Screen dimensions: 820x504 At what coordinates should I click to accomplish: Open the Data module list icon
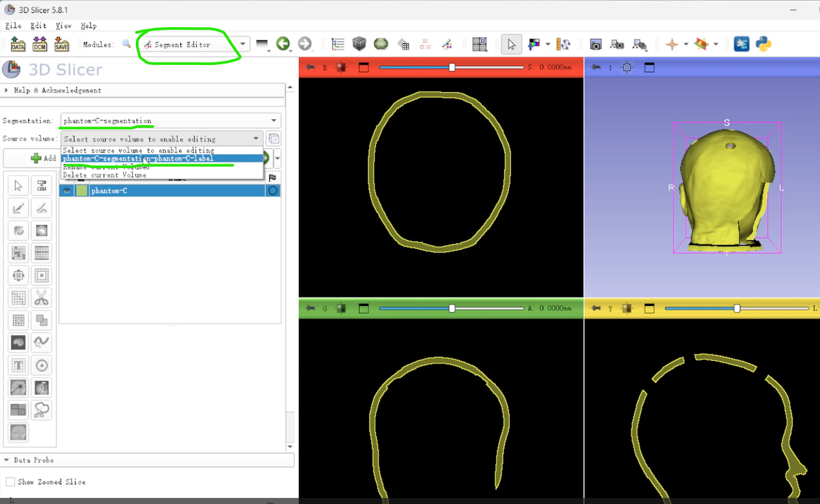338,44
